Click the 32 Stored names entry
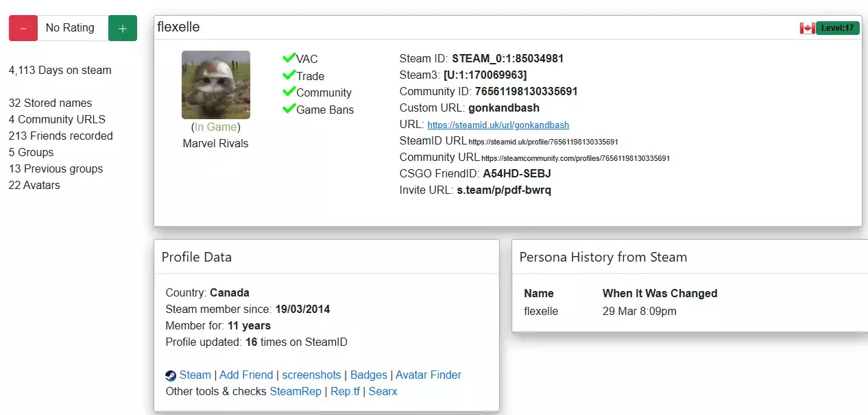Screen dimensions: 868x415 pyautogui.click(x=50, y=103)
